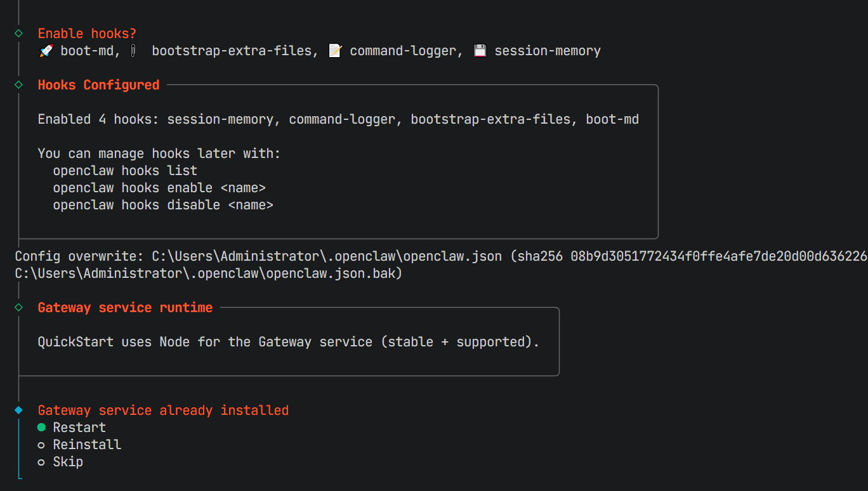
Task: Click the floppy disk icon beside session-memory
Action: click(x=480, y=51)
